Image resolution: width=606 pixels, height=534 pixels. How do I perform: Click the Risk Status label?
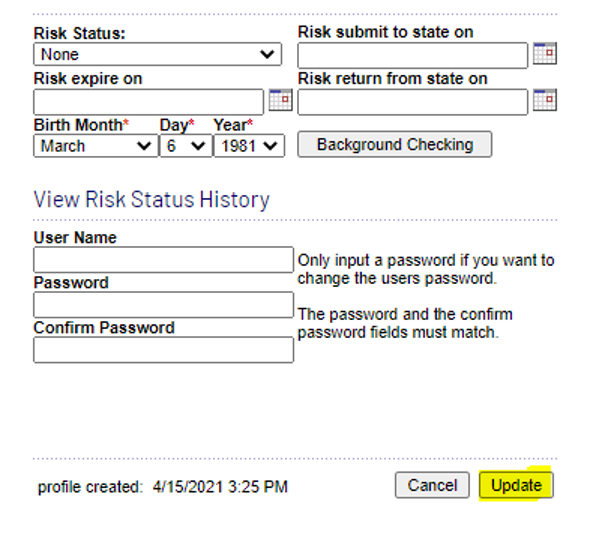point(79,33)
